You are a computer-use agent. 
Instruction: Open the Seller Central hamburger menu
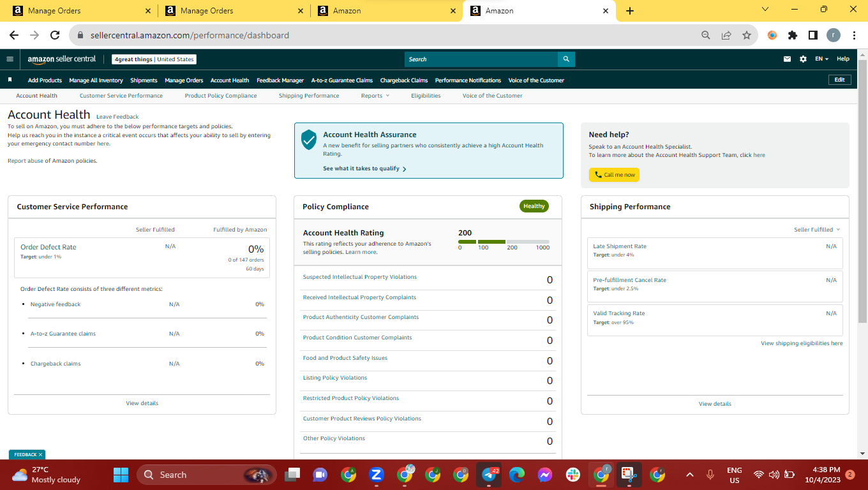pos(10,59)
